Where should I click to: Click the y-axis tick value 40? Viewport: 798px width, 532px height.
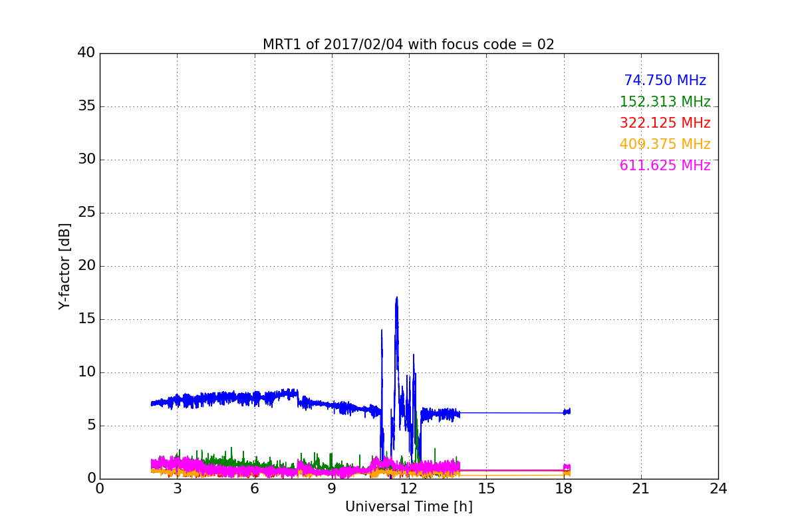[x=86, y=53]
